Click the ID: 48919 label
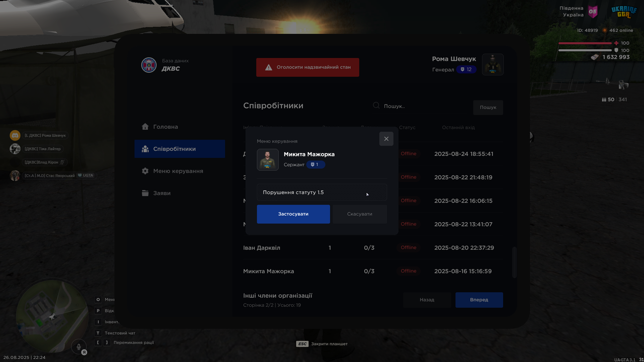Image resolution: width=644 pixels, height=362 pixels. point(587,30)
